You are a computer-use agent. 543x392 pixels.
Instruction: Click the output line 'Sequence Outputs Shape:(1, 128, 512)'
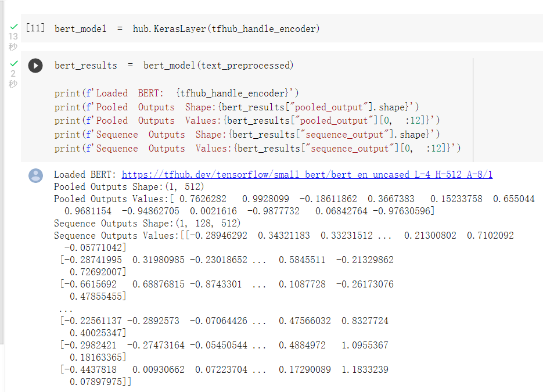[x=147, y=224]
